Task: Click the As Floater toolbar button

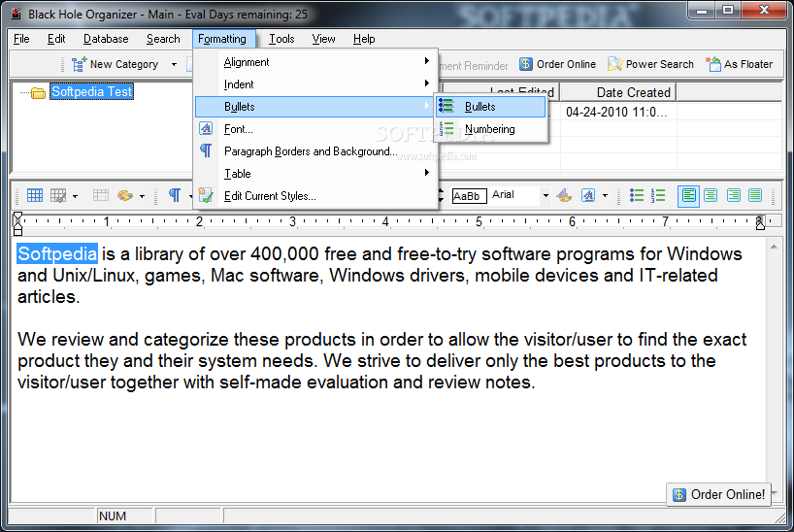Action: pyautogui.click(x=740, y=64)
